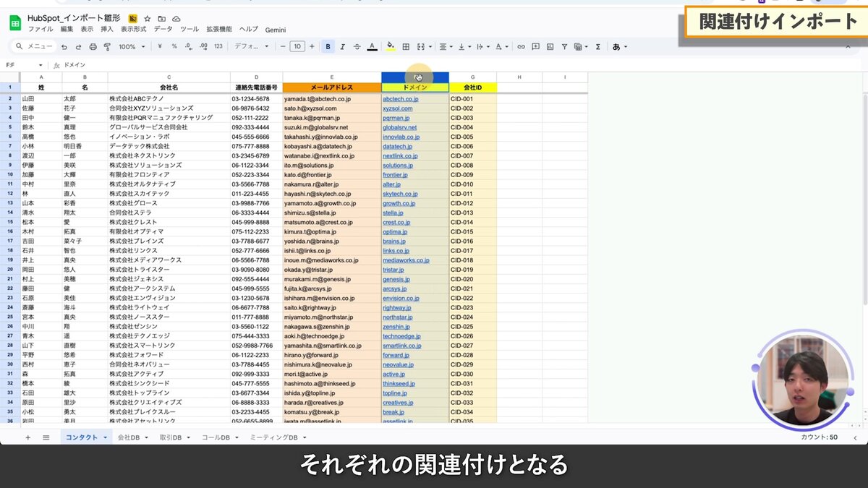Open all sheets list button
This screenshot has height=488, width=868.
pos(46,437)
